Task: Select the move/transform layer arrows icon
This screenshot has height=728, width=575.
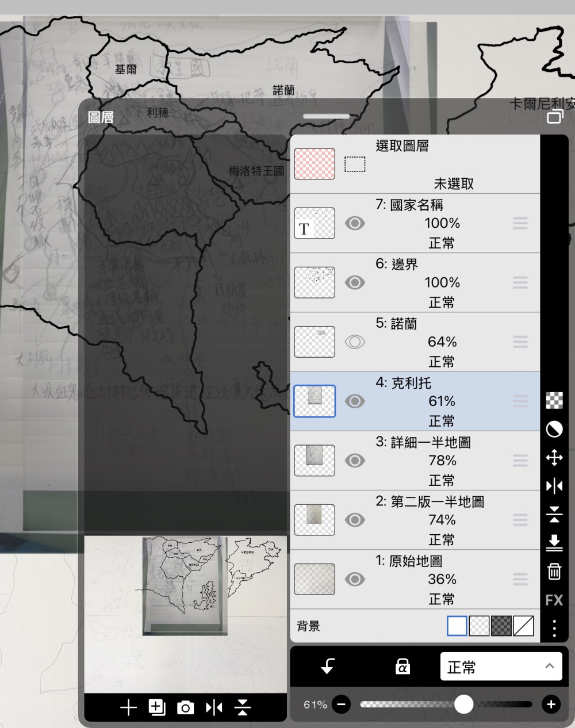Action: coord(554,458)
